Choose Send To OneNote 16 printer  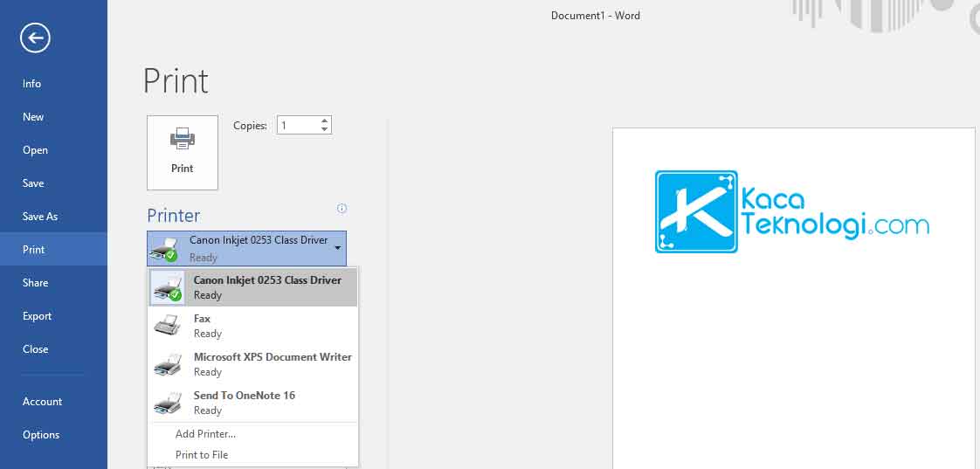(253, 403)
